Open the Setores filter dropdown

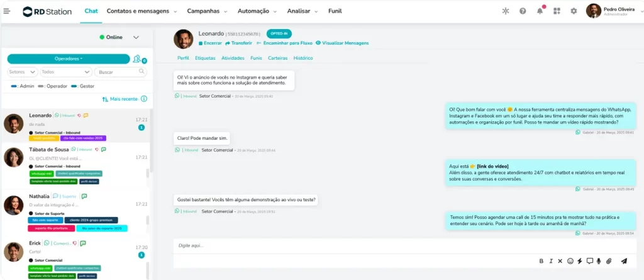(23, 72)
